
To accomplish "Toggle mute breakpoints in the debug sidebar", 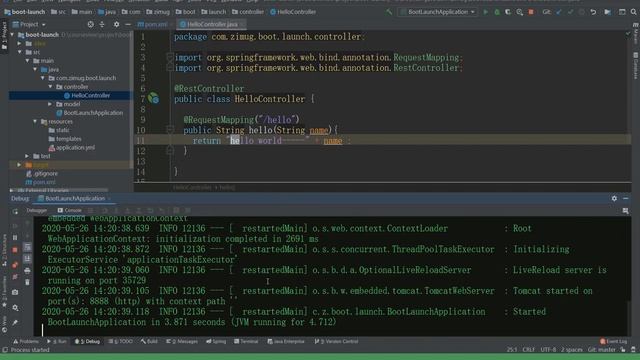I will tap(15, 277).
